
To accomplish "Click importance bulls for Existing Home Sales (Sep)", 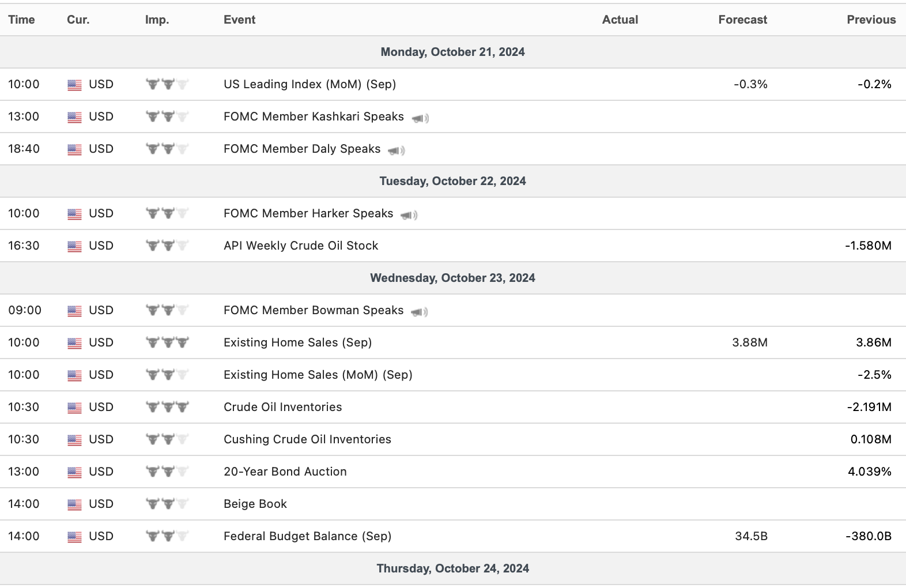I will point(167,342).
